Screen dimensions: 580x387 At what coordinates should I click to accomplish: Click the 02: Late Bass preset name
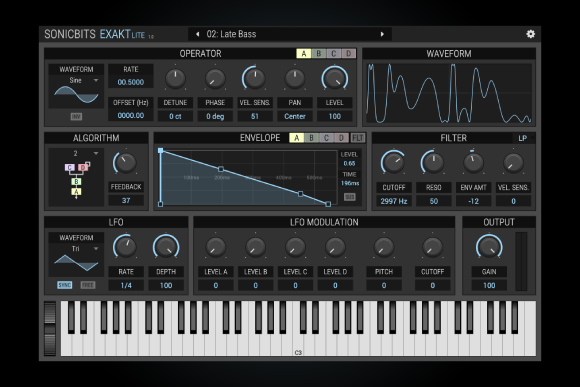point(231,34)
